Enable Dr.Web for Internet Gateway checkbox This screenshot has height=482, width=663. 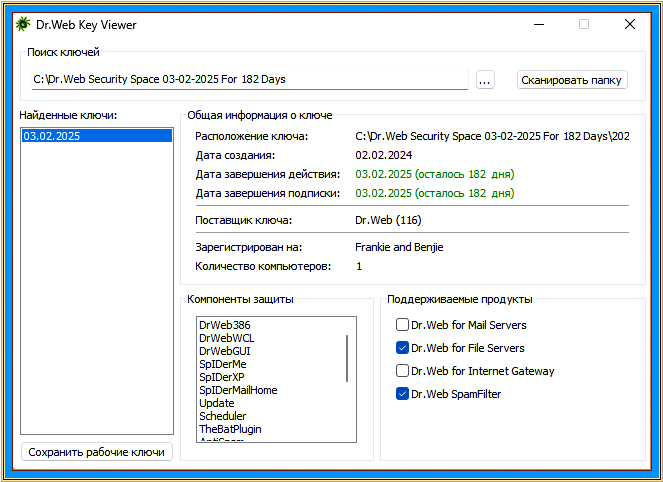pos(402,370)
